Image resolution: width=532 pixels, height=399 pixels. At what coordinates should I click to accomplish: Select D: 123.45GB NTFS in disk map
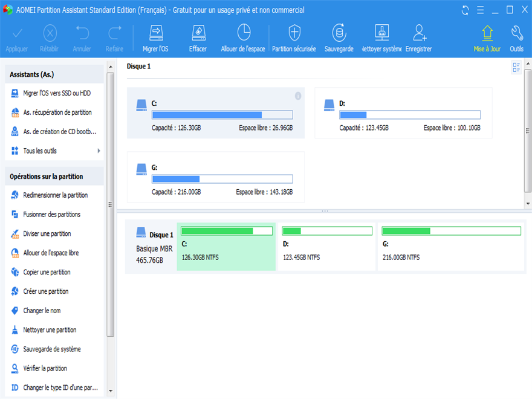click(x=326, y=247)
